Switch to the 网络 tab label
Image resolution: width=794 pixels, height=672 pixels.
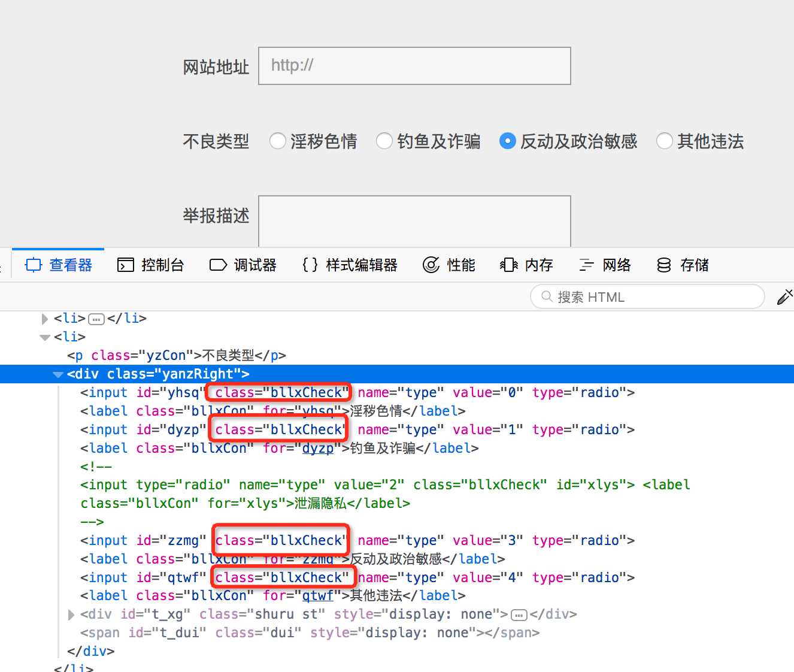click(x=617, y=265)
